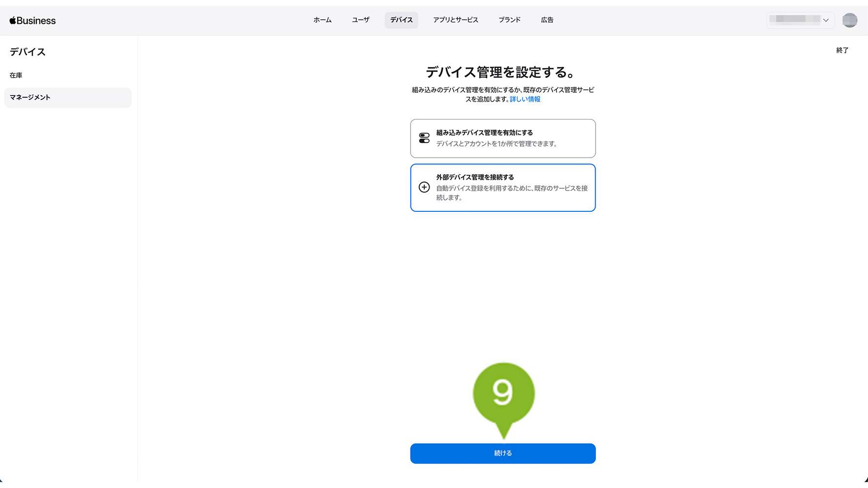Navigate to the ブランド tab

click(509, 20)
